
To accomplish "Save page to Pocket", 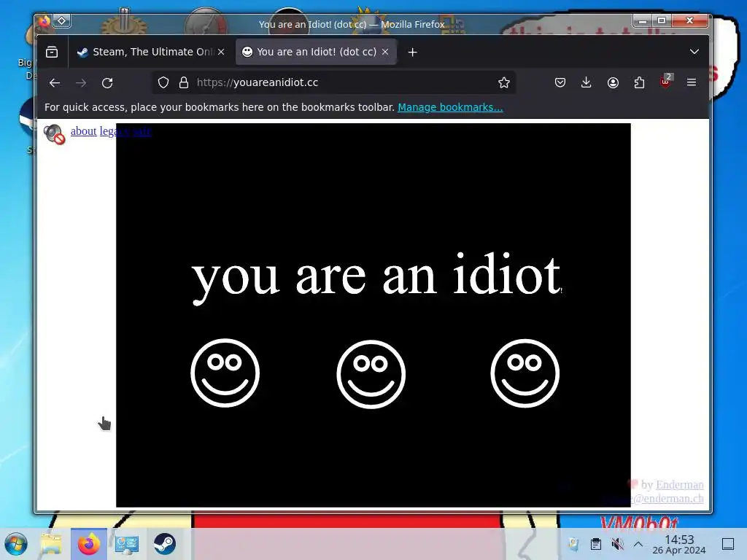I will pyautogui.click(x=560, y=83).
